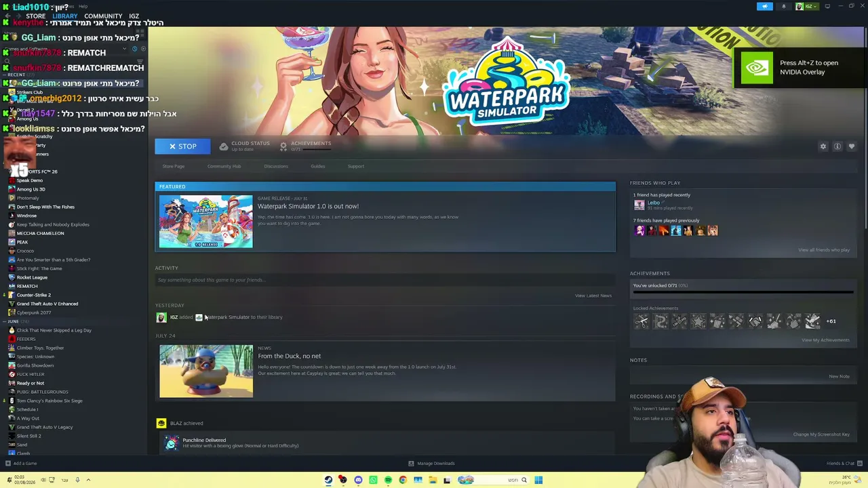Click View My Achievements link
868x488 pixels.
click(825, 340)
